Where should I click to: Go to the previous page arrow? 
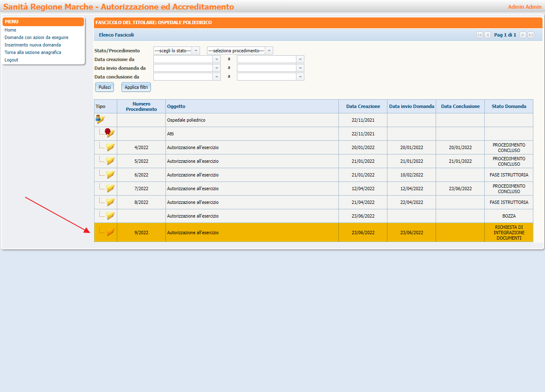[488, 35]
